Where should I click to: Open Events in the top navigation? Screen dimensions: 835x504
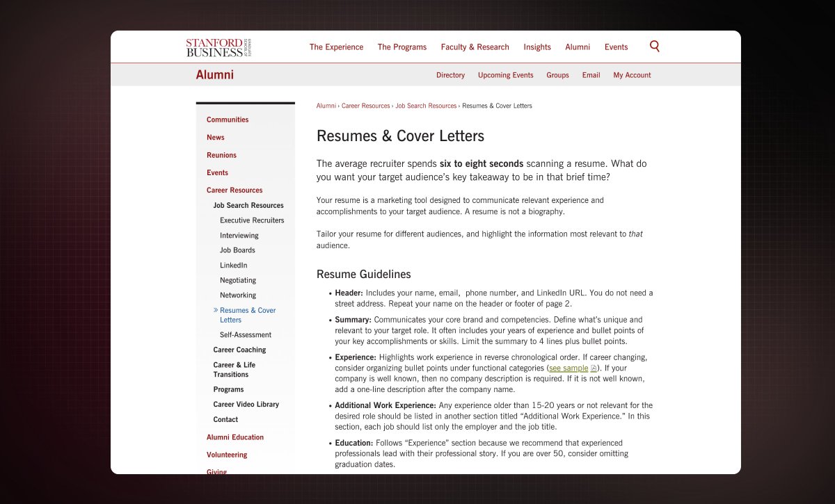[616, 47]
